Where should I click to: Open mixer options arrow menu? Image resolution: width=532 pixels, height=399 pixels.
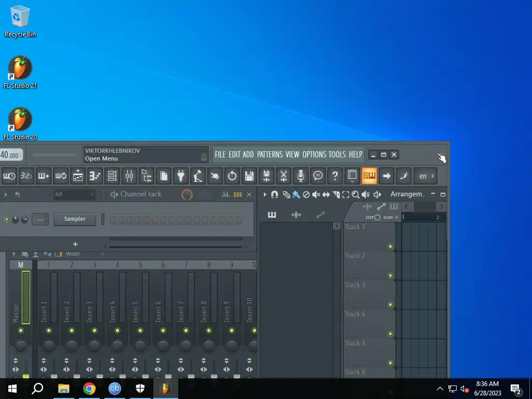pyautogui.click(x=14, y=254)
